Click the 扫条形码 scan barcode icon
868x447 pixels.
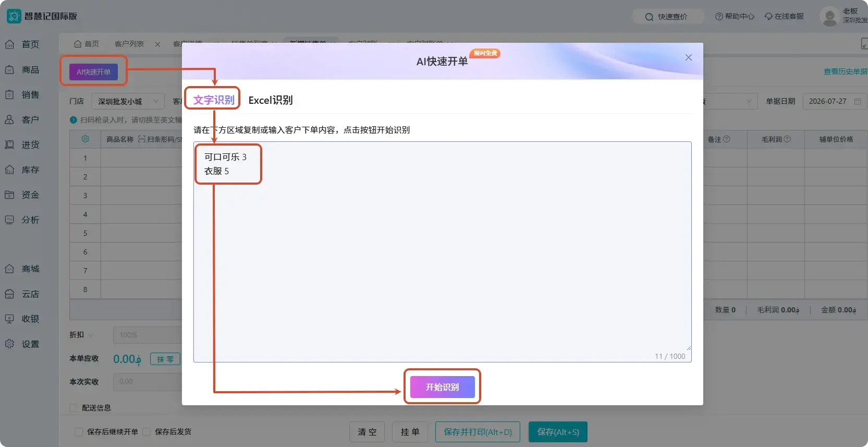pos(141,139)
